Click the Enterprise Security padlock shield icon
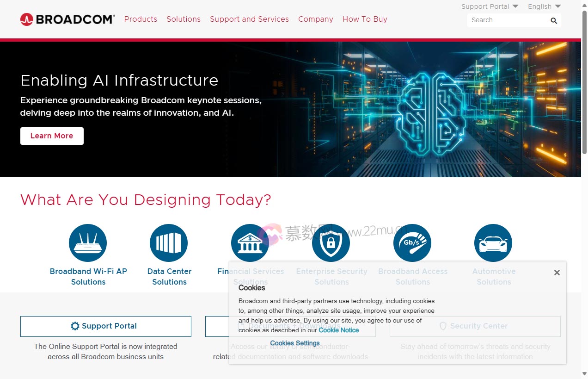 coord(331,242)
